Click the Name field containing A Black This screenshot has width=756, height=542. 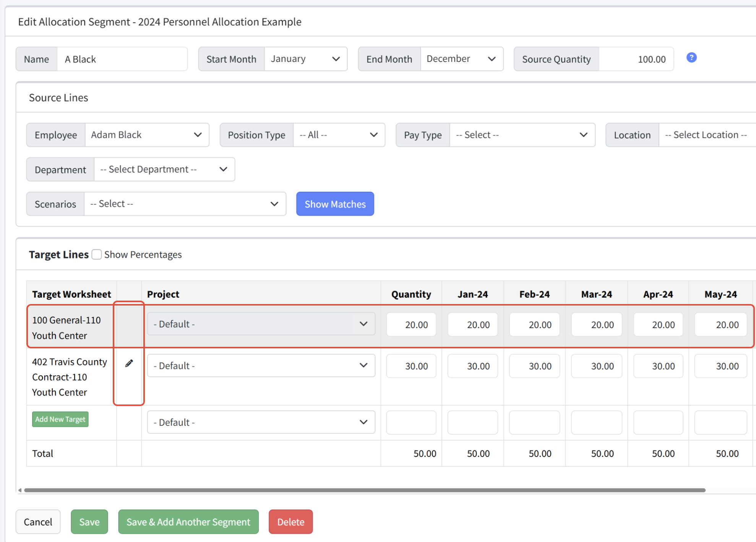pos(122,59)
